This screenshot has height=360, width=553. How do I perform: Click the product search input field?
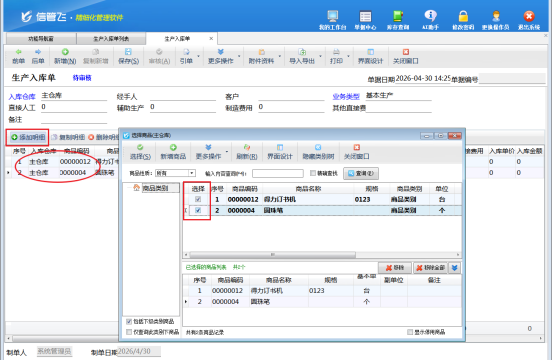tap(278, 173)
